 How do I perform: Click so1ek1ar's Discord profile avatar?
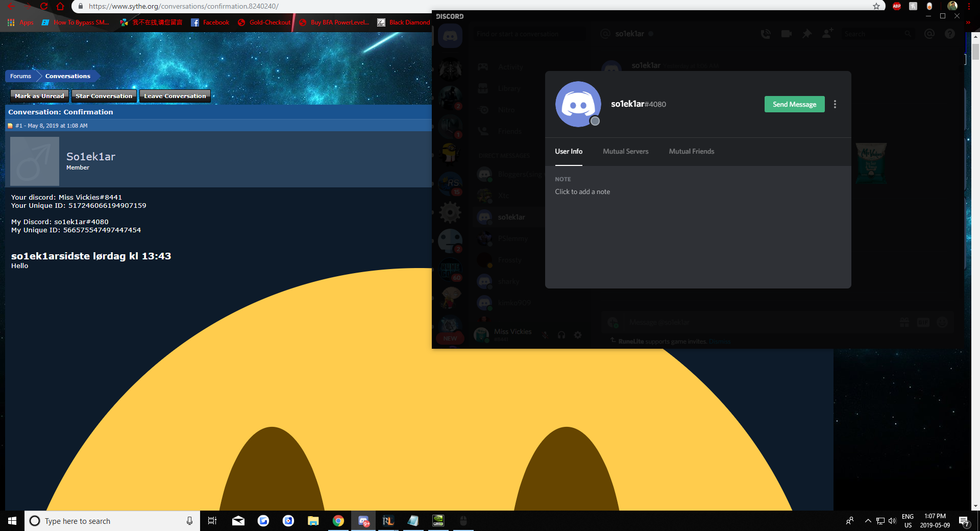[578, 104]
